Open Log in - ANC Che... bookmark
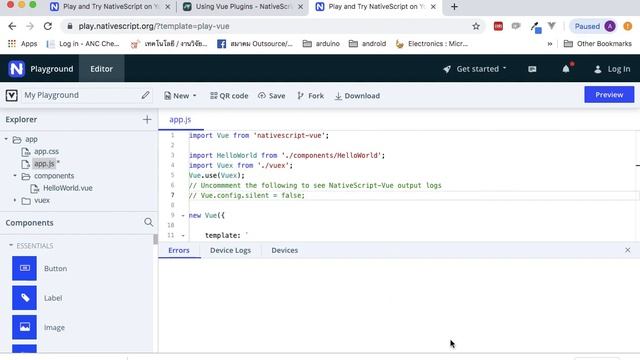 [x=83, y=44]
